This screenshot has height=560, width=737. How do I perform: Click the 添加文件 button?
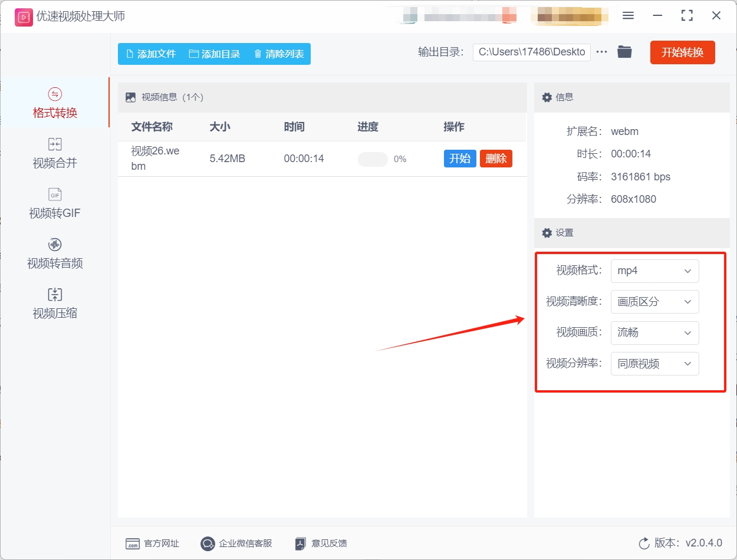[151, 54]
